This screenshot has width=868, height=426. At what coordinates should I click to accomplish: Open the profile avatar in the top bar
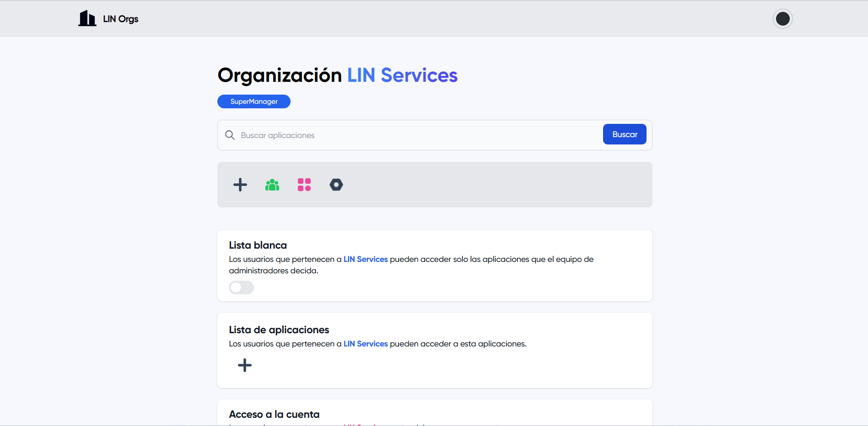[782, 19]
